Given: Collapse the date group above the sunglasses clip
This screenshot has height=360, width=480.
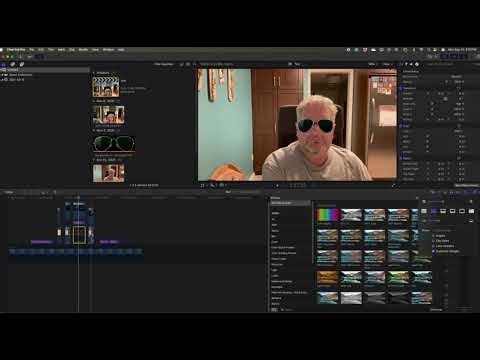Looking at the screenshot, I should 94,130.
